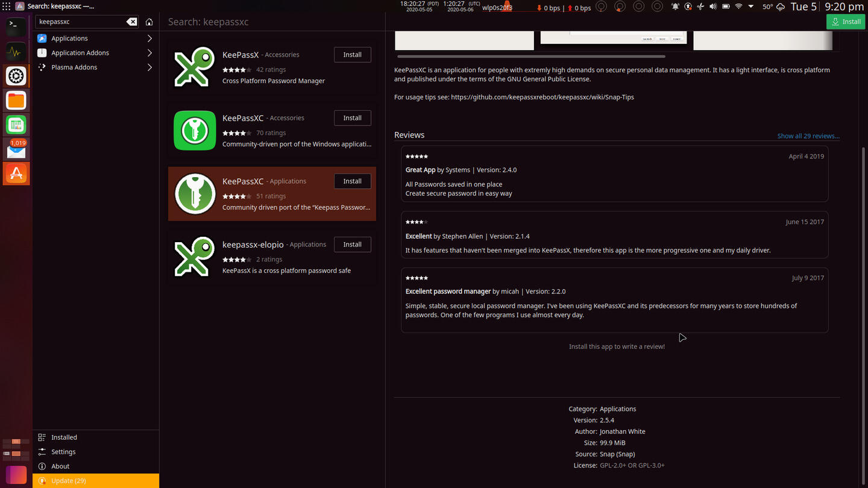
Task: Open the Settings page
Action: coord(96,452)
